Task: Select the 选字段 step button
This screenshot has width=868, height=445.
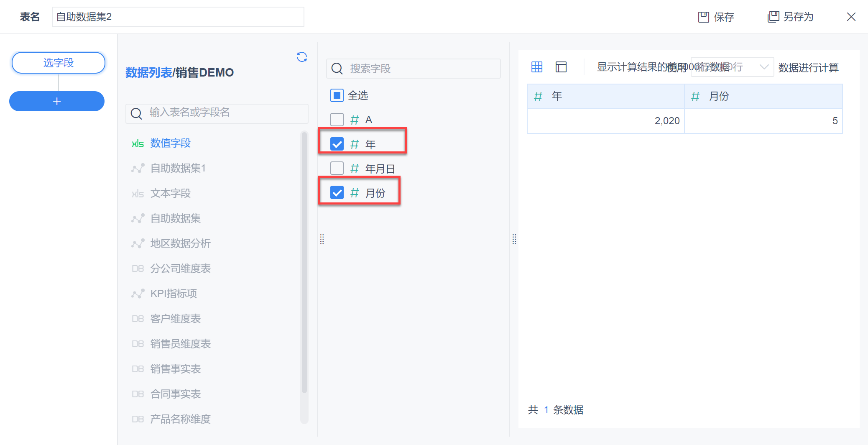Action: tap(58, 63)
